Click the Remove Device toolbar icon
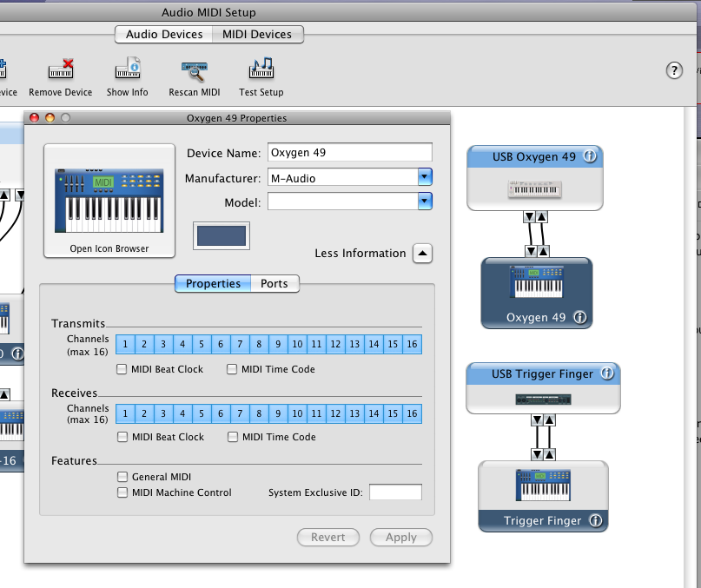701x588 pixels. (x=60, y=69)
